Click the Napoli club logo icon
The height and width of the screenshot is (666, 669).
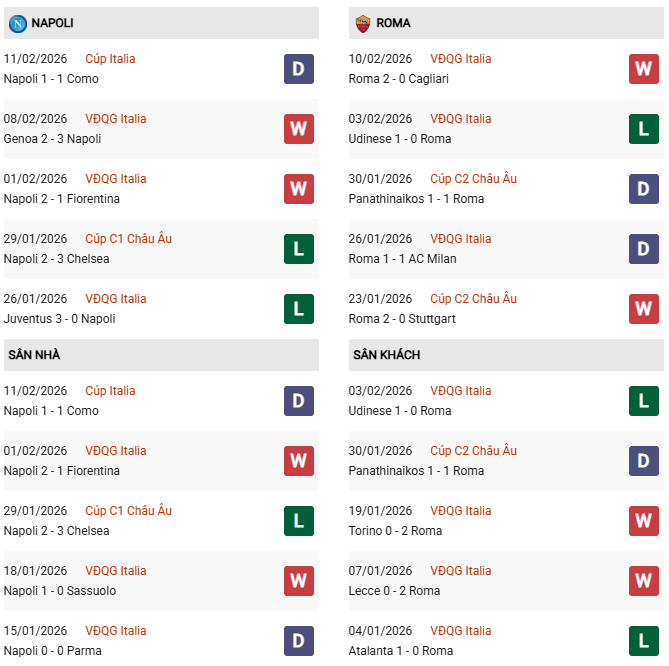[x=16, y=23]
